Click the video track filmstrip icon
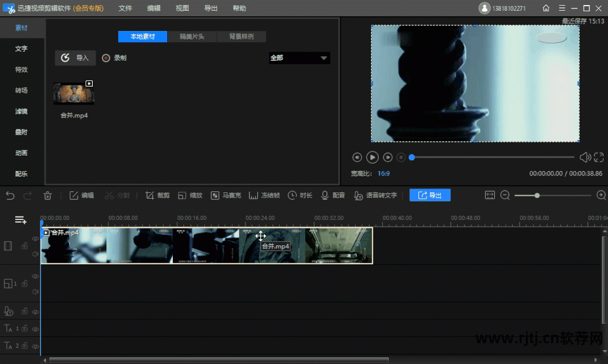The image size is (608, 364). pyautogui.click(x=8, y=246)
